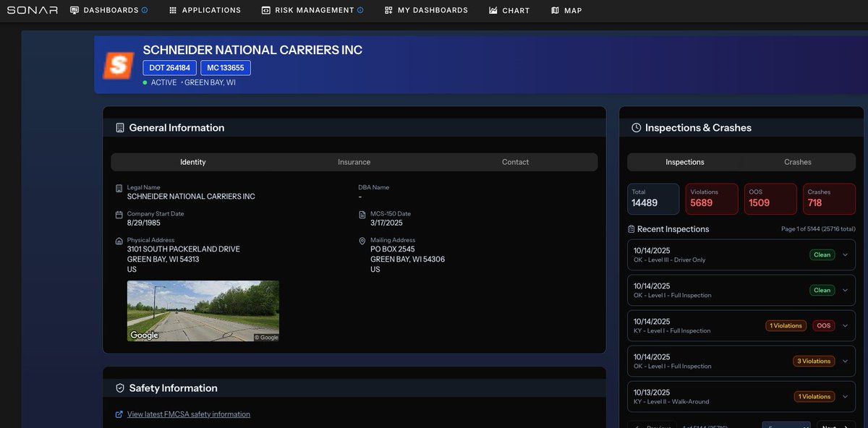Viewport: 868px width, 428px height.
Task: Click the Applications grid icon
Action: 173,10
